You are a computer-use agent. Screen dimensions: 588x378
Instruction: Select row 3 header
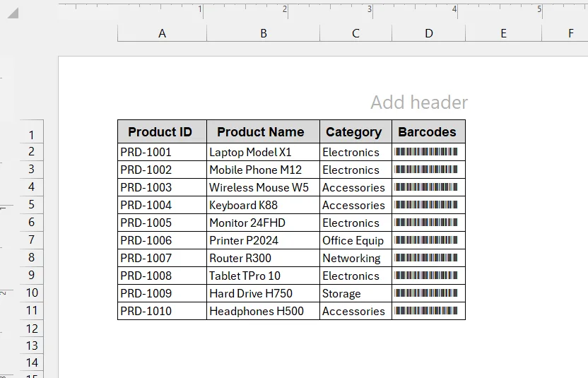tap(32, 170)
